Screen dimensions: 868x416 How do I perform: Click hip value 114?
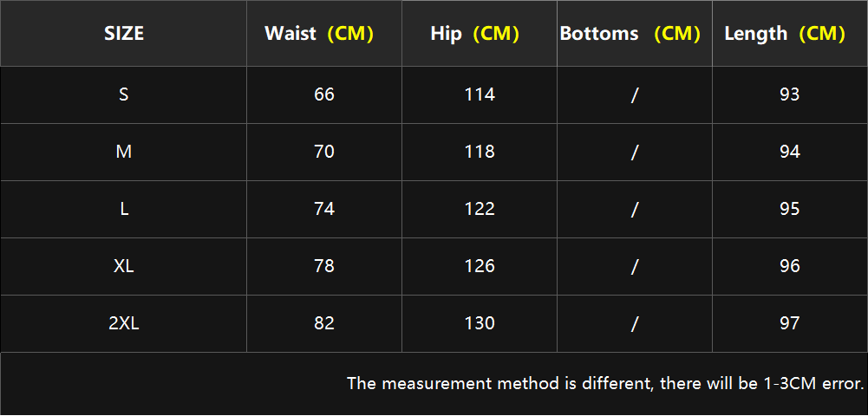[x=480, y=94]
